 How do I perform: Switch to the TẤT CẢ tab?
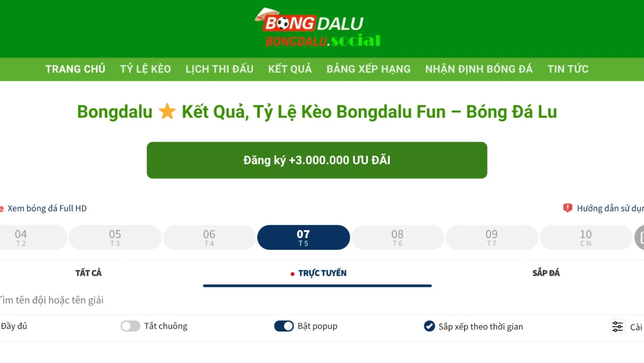88,273
